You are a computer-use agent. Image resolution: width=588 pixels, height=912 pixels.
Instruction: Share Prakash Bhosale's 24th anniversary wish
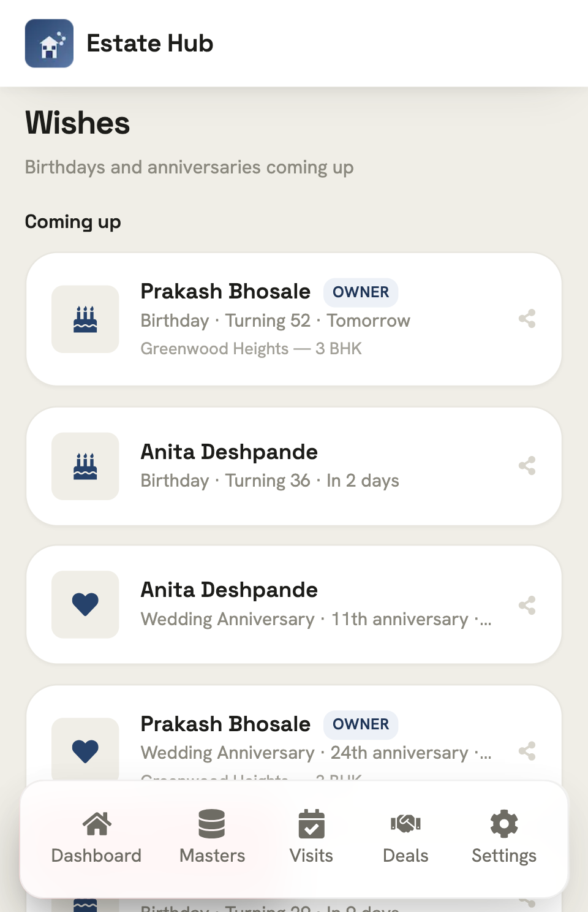tap(527, 751)
